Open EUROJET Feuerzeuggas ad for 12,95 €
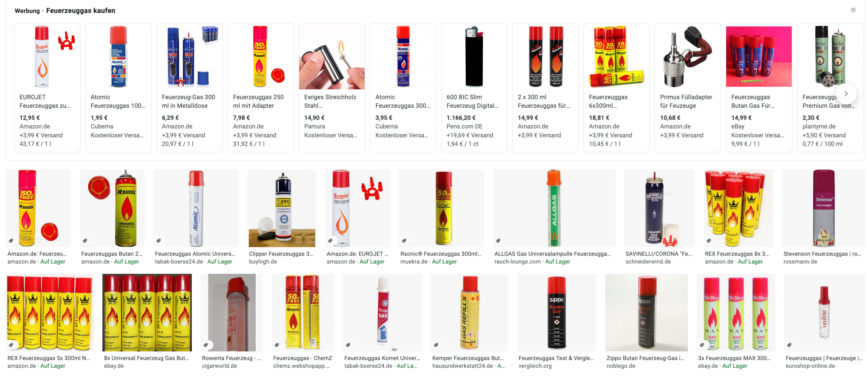The width and height of the screenshot is (868, 377). click(x=47, y=88)
